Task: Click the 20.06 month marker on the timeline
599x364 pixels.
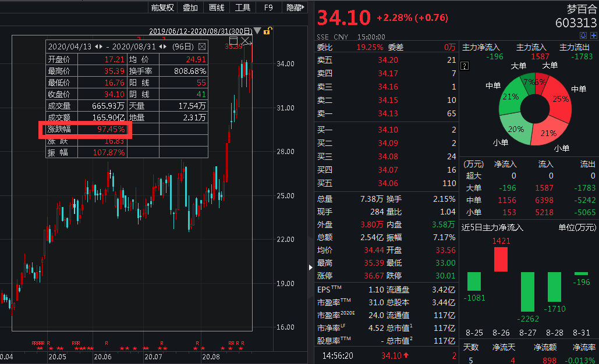Action: coord(103,357)
